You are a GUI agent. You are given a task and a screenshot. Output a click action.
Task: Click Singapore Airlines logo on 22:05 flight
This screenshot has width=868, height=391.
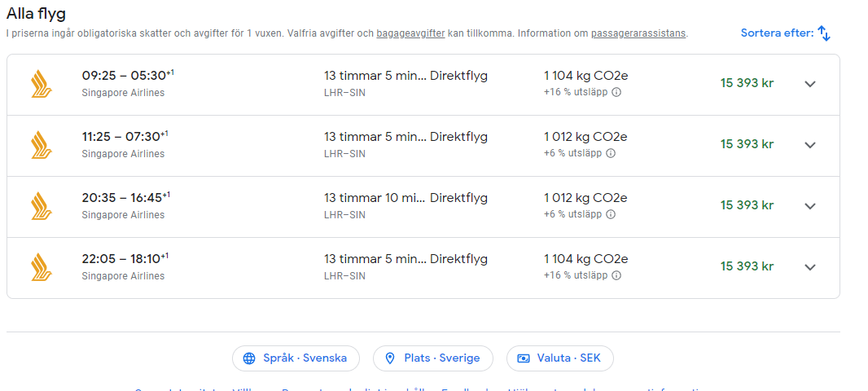(42, 267)
